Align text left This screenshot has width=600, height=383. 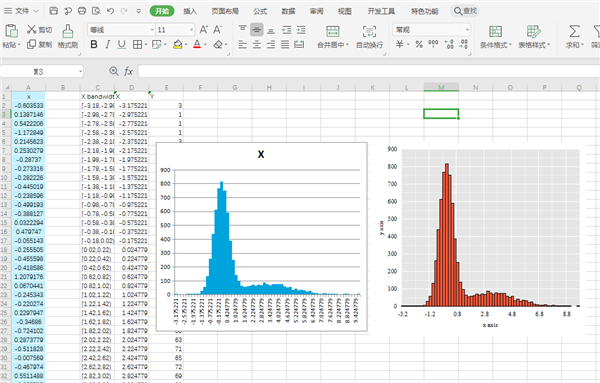243,45
